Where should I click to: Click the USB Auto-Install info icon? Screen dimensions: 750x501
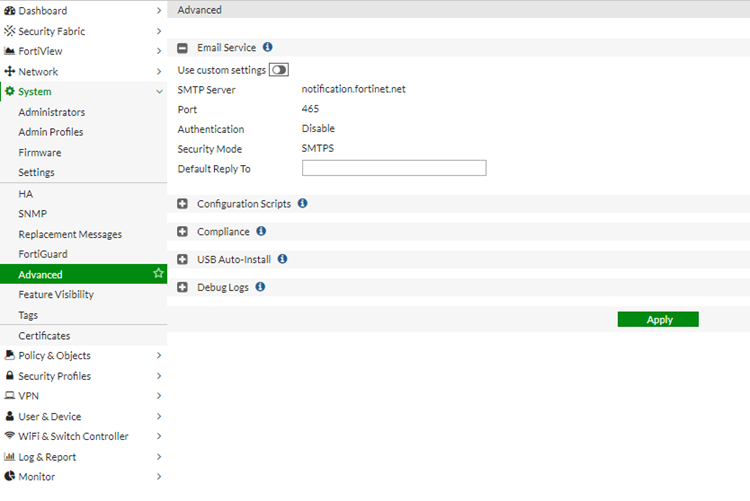[282, 259]
